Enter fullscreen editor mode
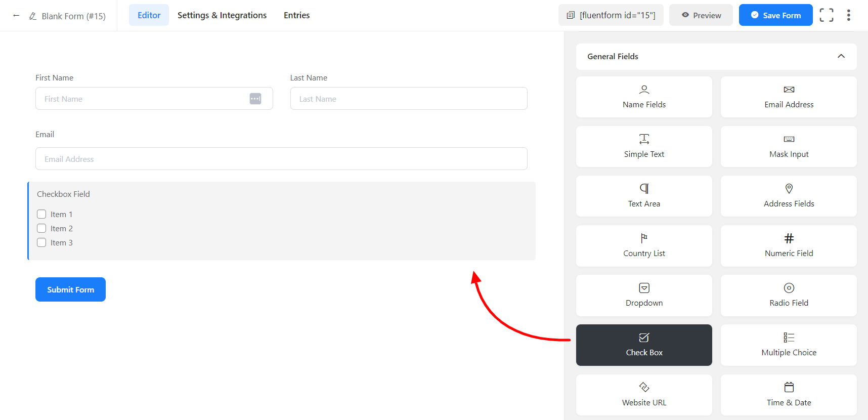868x420 pixels. 827,15
